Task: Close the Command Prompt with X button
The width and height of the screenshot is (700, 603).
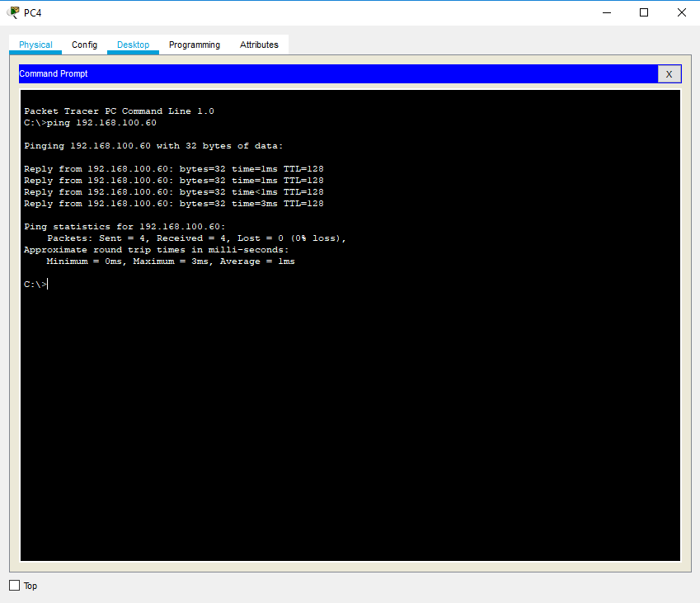Action: [669, 74]
